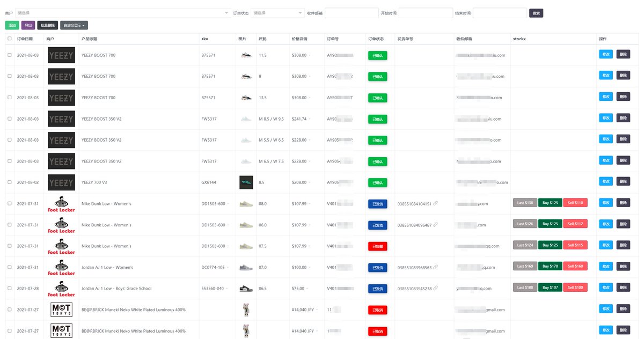Viewport: 644px width, 339px height.
Task: Expand price arrow next to $208.00
Action: point(309,182)
